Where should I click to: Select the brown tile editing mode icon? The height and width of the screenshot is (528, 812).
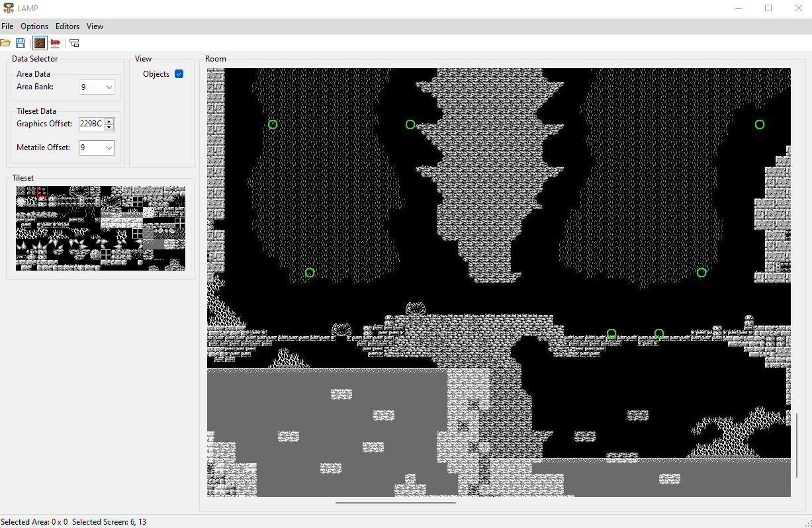tap(40, 43)
